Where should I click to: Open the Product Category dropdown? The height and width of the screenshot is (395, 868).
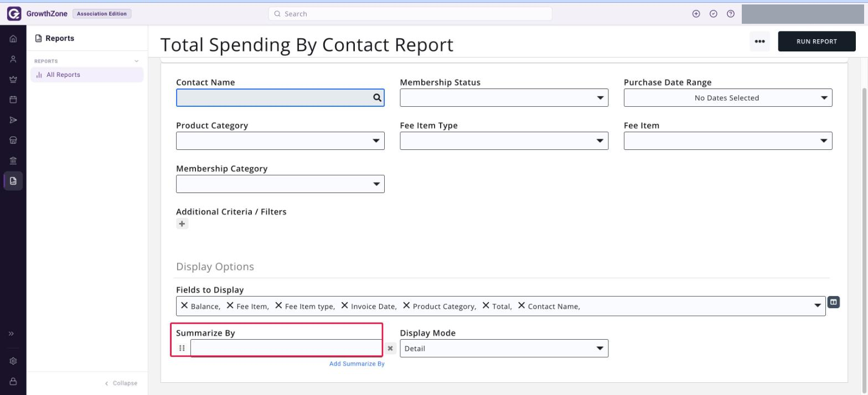[280, 141]
